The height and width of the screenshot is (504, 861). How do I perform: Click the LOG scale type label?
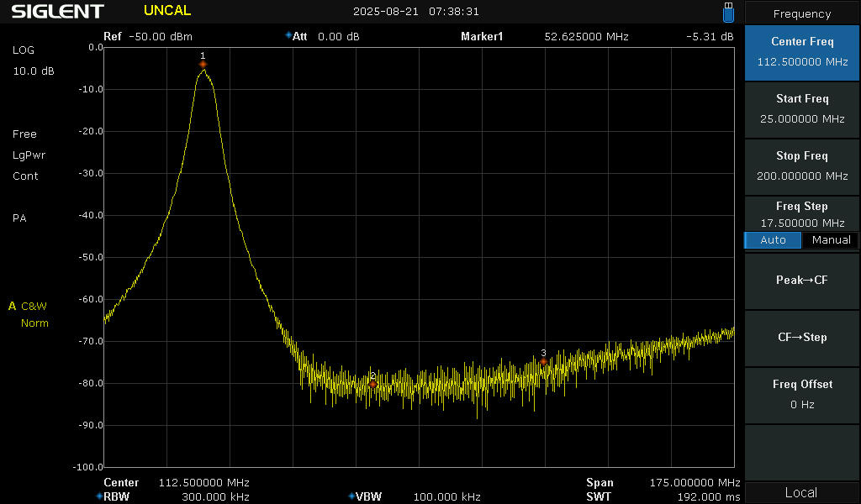(23, 50)
